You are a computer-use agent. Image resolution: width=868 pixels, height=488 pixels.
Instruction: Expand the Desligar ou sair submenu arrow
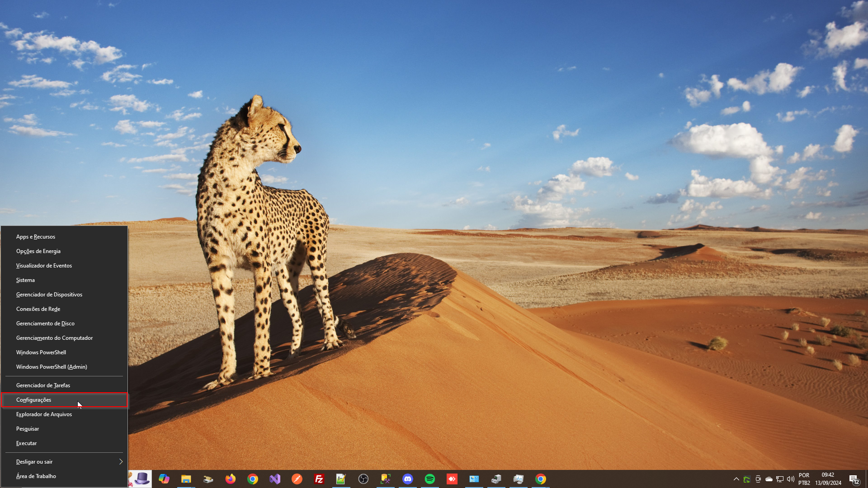pyautogui.click(x=121, y=462)
